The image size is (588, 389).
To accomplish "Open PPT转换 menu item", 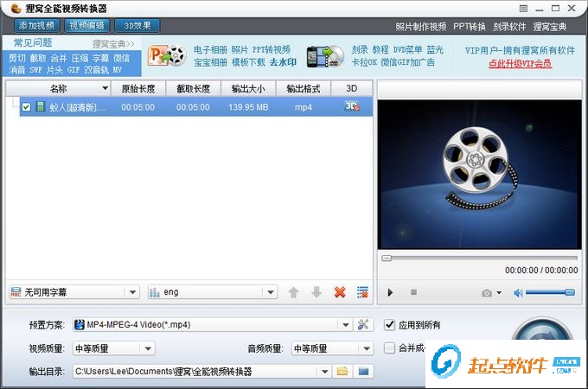I will click(x=470, y=27).
